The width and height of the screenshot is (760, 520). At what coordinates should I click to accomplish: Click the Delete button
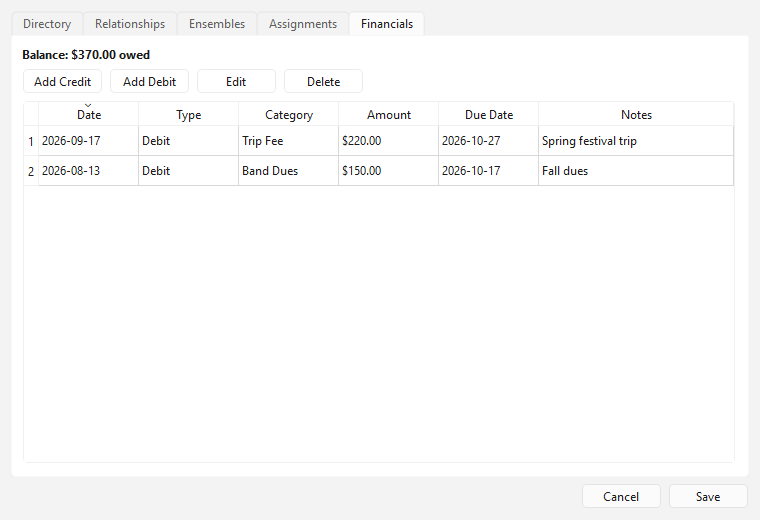tap(323, 81)
